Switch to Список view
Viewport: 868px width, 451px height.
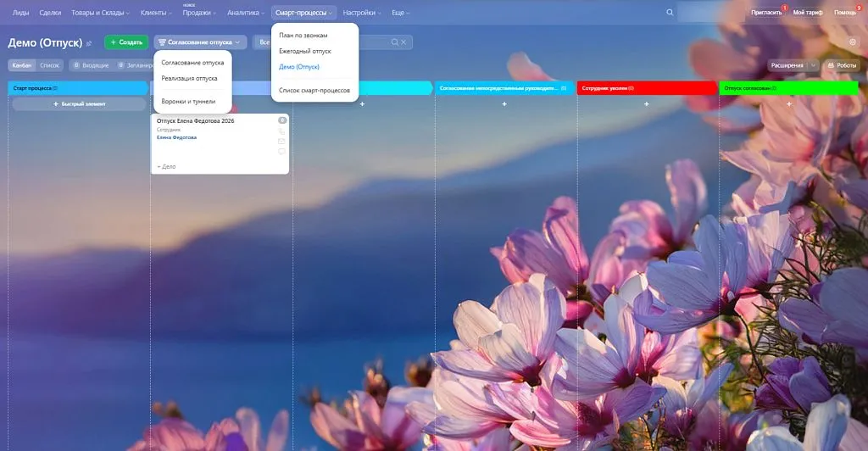[x=50, y=65]
